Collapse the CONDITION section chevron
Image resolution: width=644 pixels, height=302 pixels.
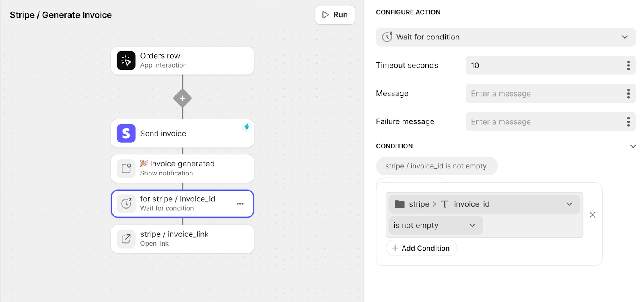pyautogui.click(x=633, y=146)
